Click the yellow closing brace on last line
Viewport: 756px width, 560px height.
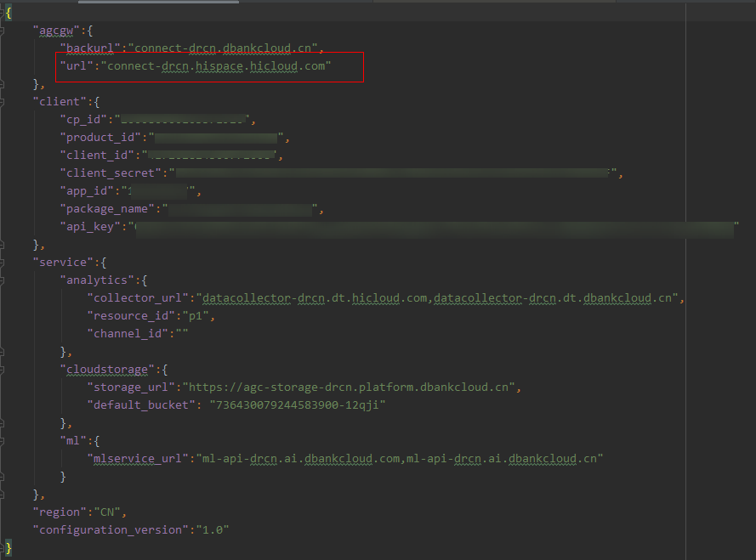click(9, 548)
